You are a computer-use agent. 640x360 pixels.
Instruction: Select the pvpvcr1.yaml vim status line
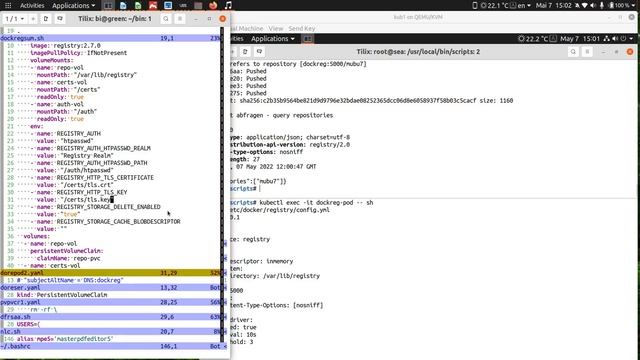[x=110, y=302]
